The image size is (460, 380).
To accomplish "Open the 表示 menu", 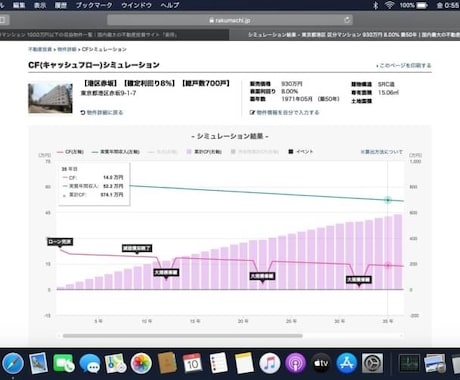I will (40, 5).
